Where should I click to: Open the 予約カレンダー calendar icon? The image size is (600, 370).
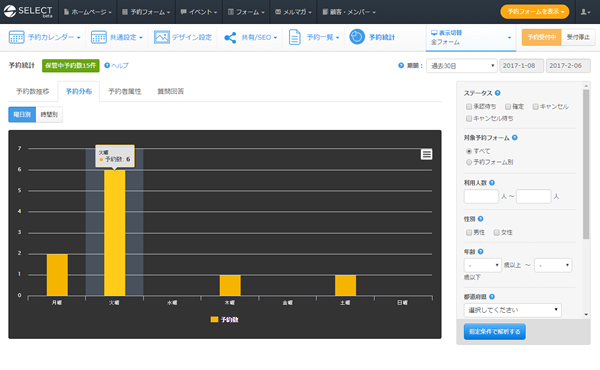click(x=16, y=37)
